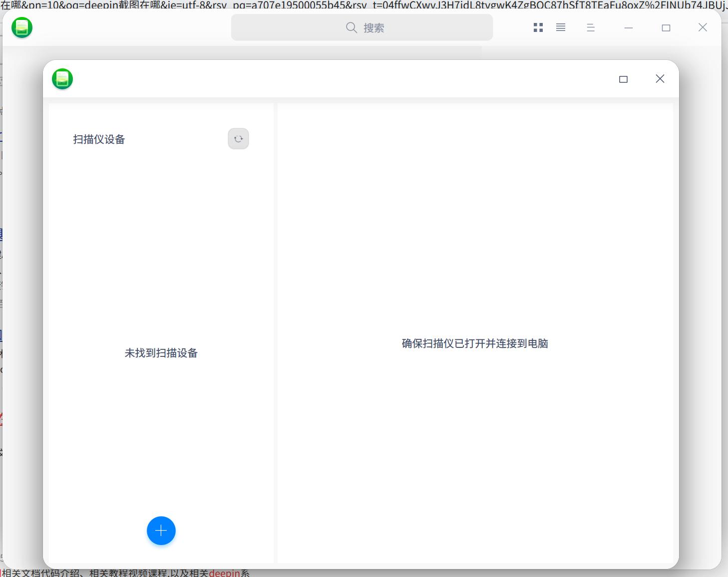728x577 pixels.
Task: Click the green app logo in scanner dialog
Action: tap(62, 79)
